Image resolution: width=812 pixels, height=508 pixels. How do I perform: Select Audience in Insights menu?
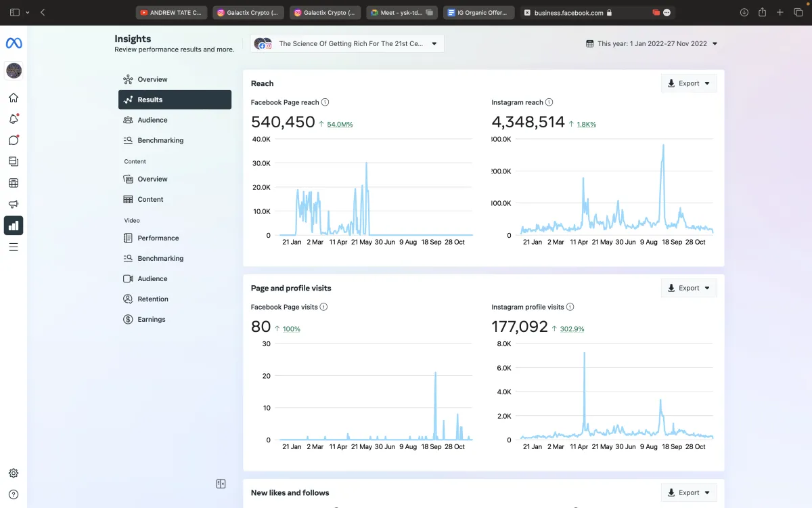152,120
